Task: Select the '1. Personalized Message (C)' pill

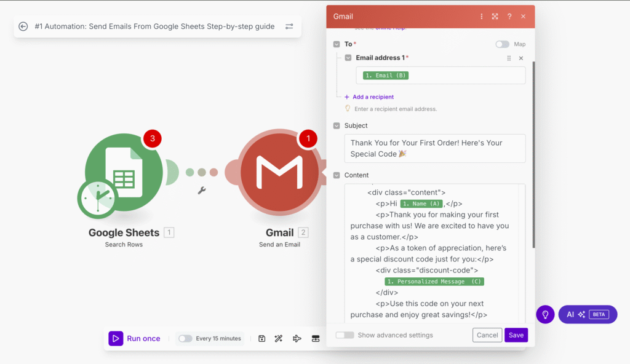Action: [434, 282]
